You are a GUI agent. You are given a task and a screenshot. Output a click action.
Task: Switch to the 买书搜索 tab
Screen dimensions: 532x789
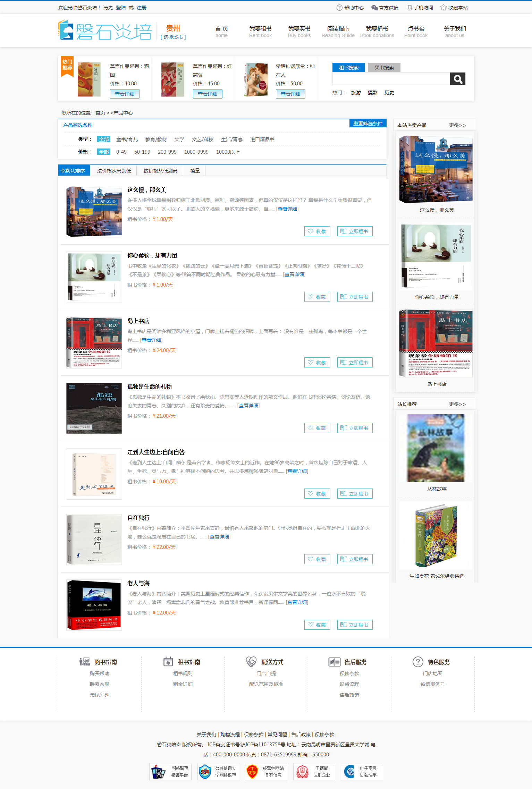click(384, 68)
